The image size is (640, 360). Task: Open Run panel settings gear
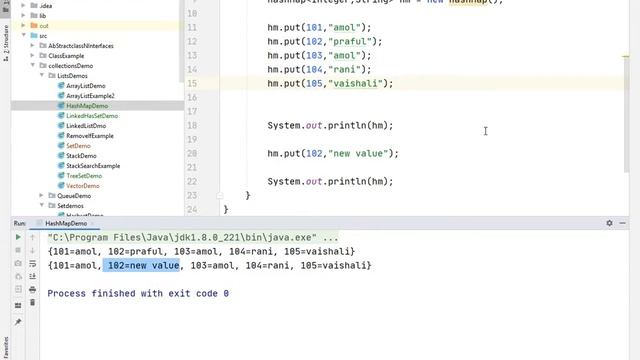coord(609,223)
